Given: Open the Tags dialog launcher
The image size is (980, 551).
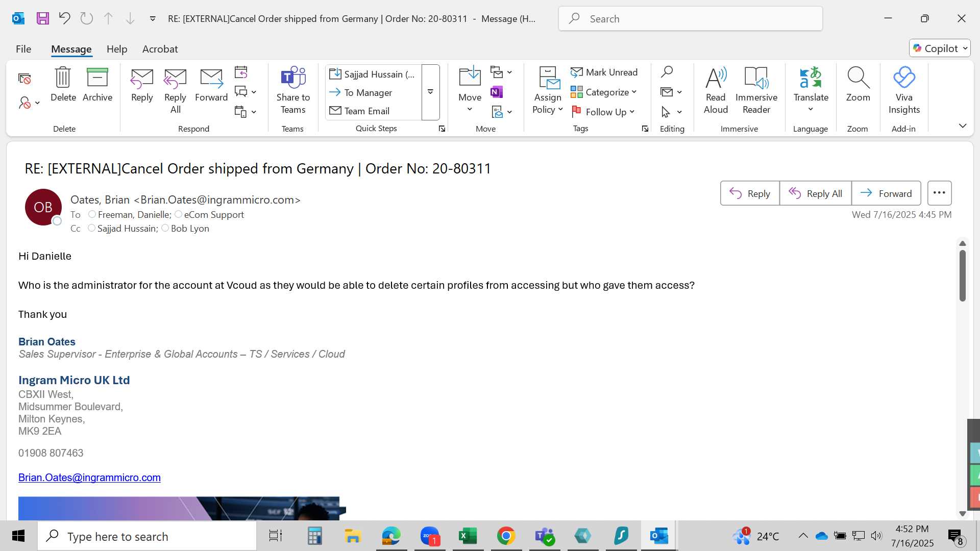Looking at the screenshot, I should [645, 129].
